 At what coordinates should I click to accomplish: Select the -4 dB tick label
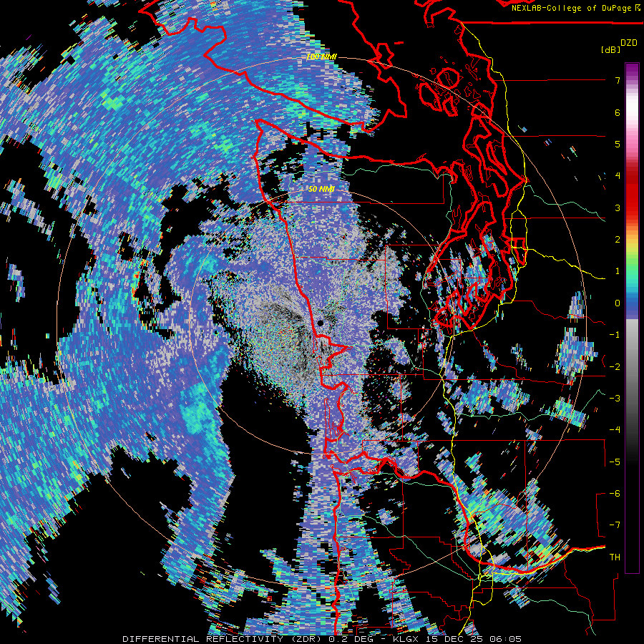615,430
